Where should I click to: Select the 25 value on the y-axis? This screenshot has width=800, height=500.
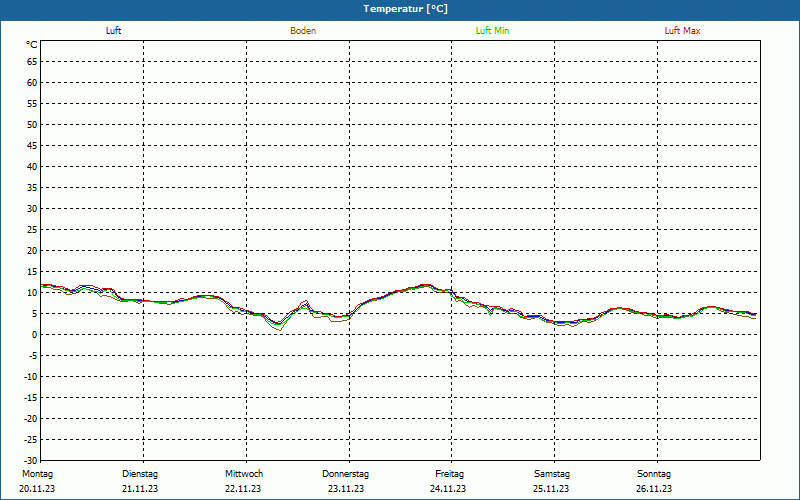32,230
